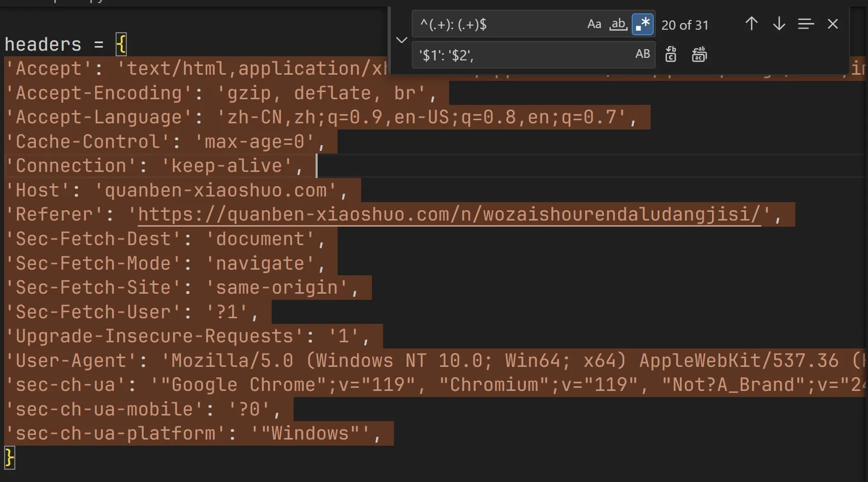868x482 pixels.
Task: Click the 'Accept-Language' key
Action: [99, 117]
